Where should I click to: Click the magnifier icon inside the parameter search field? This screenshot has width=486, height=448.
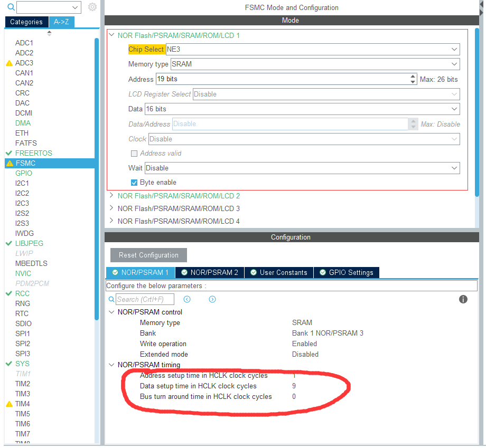(x=112, y=299)
